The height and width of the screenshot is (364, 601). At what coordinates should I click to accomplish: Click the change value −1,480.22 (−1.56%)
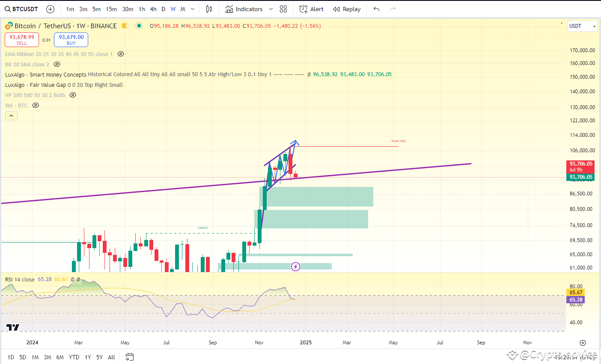point(297,26)
